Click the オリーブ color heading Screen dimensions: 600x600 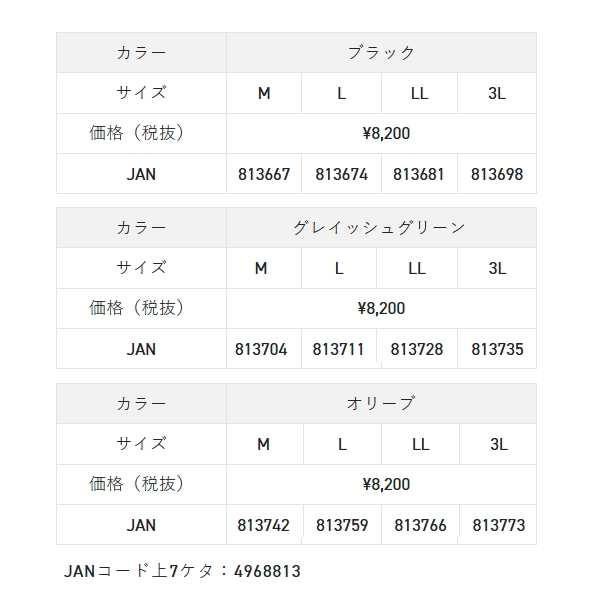tap(381, 404)
